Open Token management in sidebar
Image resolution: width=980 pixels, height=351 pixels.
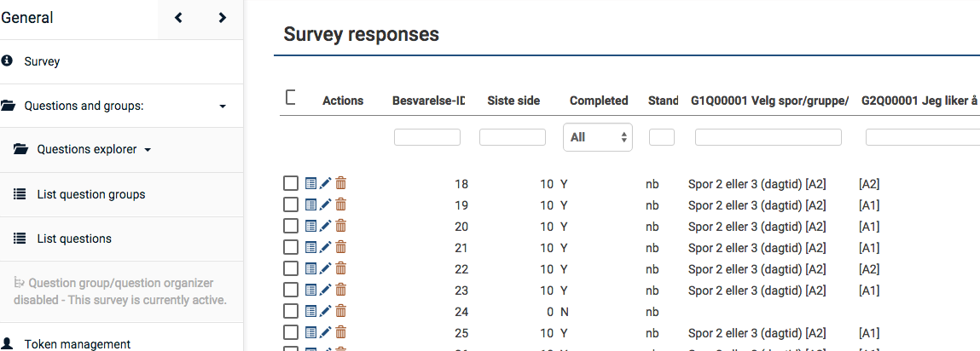(x=77, y=344)
